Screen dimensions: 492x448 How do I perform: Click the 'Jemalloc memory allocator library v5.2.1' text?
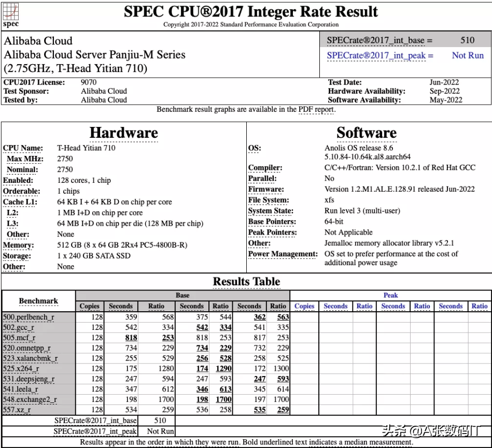(389, 243)
